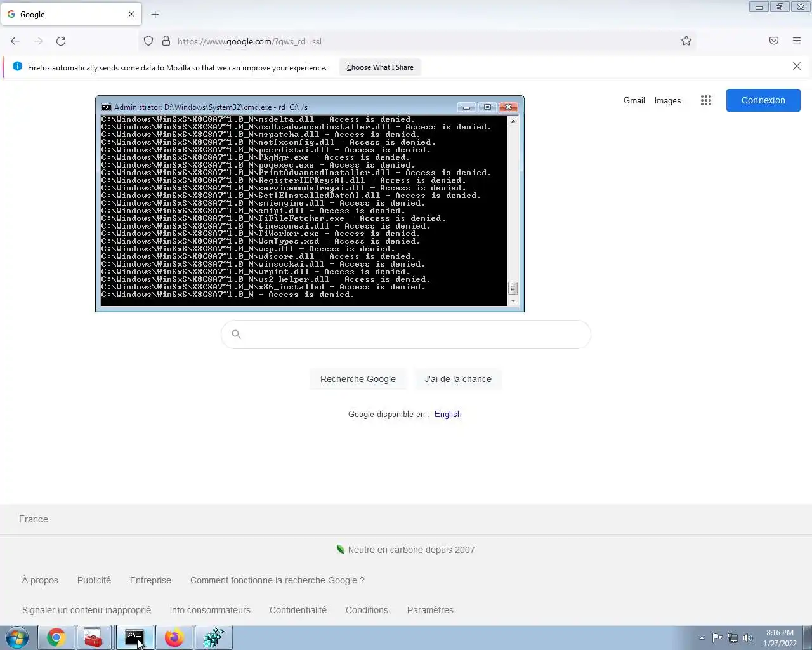
Task: Switch Google language to English
Action: pos(448,414)
